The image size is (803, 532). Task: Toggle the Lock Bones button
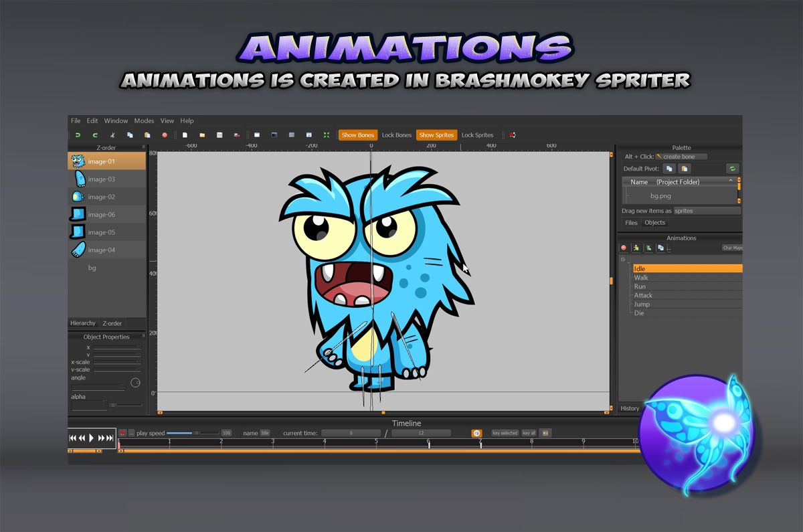[x=397, y=135]
